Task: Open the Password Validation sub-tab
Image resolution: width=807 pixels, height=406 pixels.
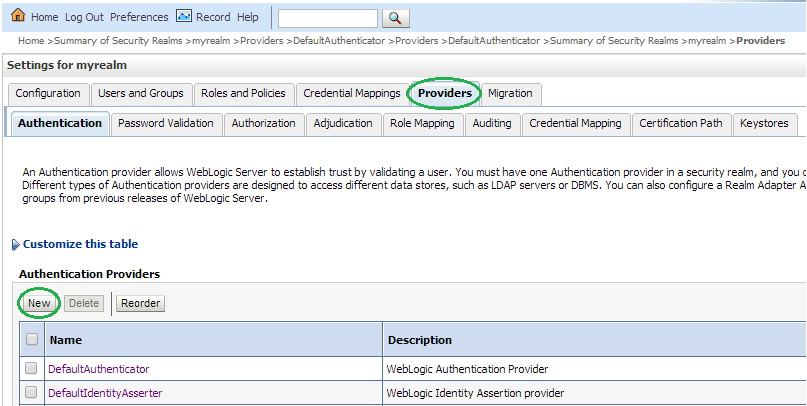Action: [x=166, y=124]
